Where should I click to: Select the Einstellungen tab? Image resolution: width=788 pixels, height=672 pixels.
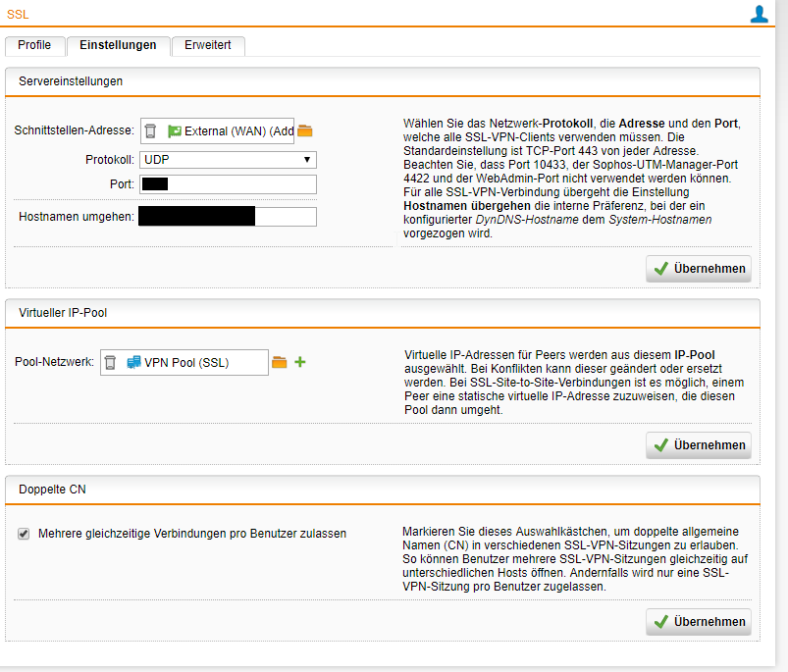[118, 45]
